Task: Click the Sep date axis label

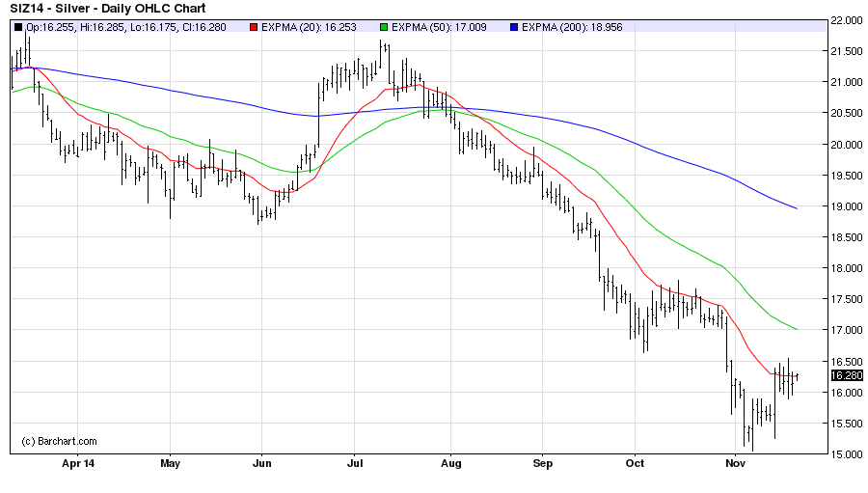Action: [x=542, y=463]
